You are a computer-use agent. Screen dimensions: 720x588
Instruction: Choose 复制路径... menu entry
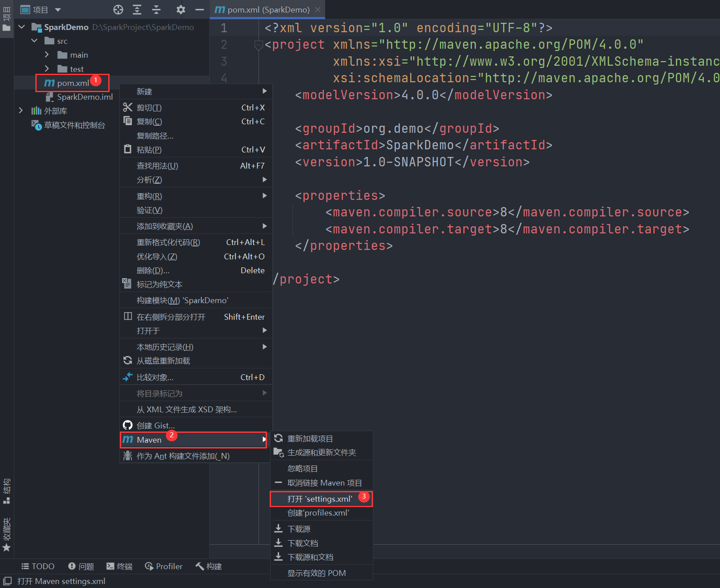[196, 135]
